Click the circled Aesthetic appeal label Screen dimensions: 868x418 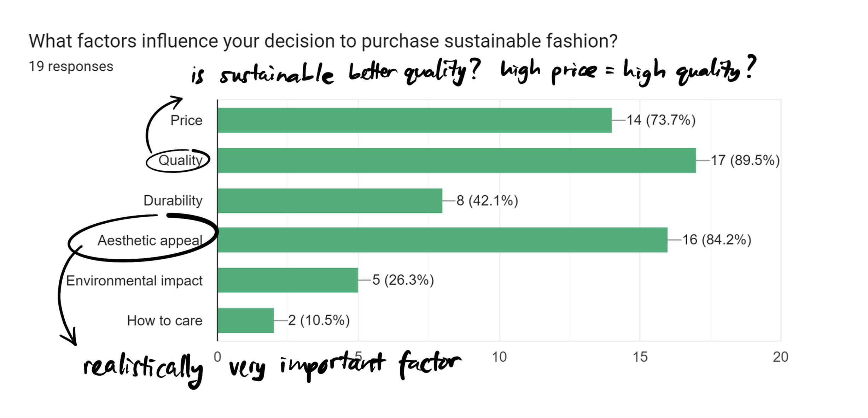click(150, 240)
